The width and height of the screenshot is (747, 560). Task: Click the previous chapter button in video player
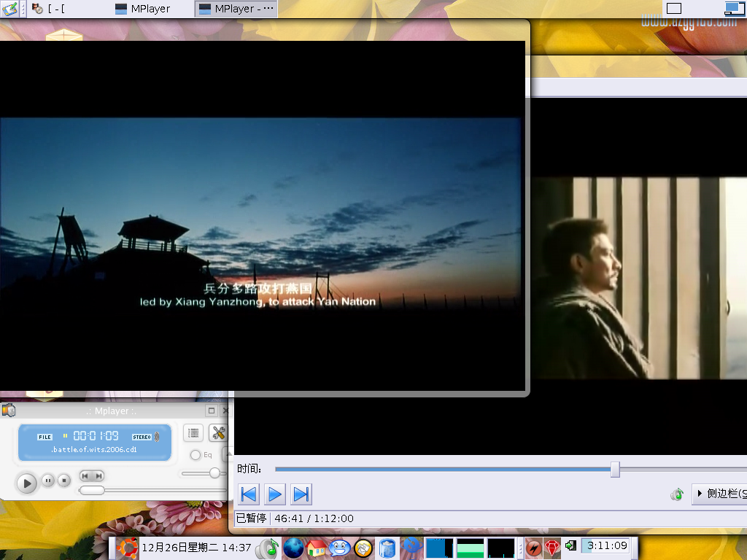pos(249,494)
